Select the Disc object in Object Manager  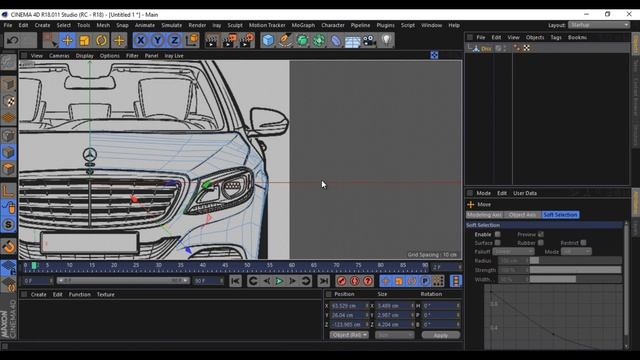[486, 48]
